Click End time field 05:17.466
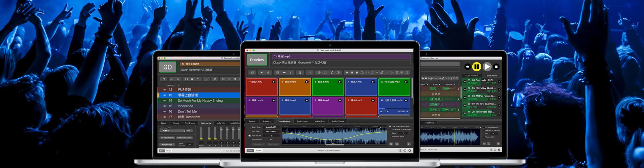The image size is (644, 168). pyautogui.click(x=271, y=131)
